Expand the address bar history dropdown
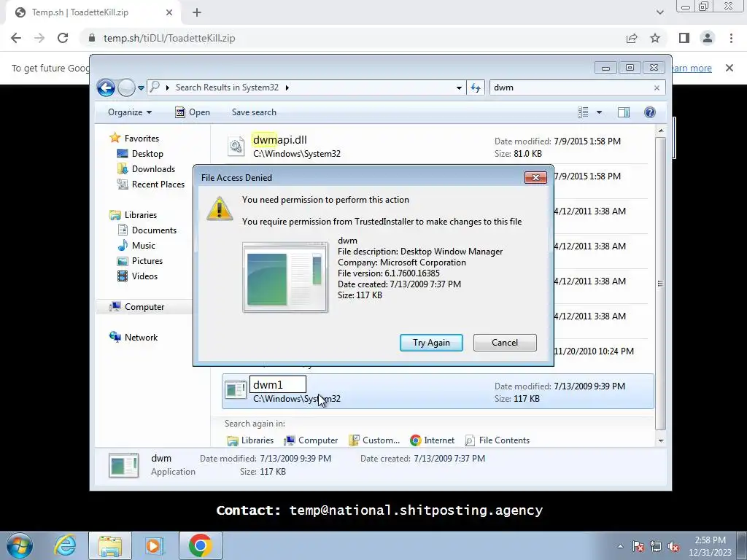747x560 pixels. coord(459,87)
